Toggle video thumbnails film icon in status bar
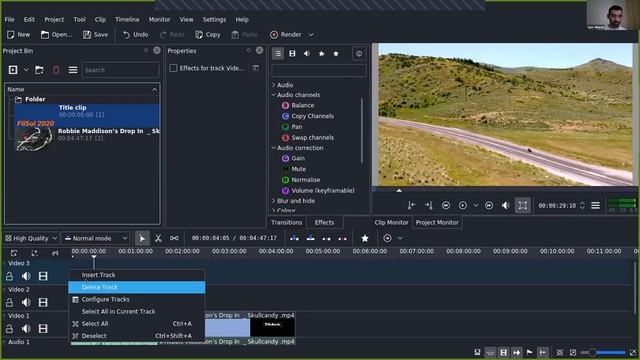 (503, 352)
